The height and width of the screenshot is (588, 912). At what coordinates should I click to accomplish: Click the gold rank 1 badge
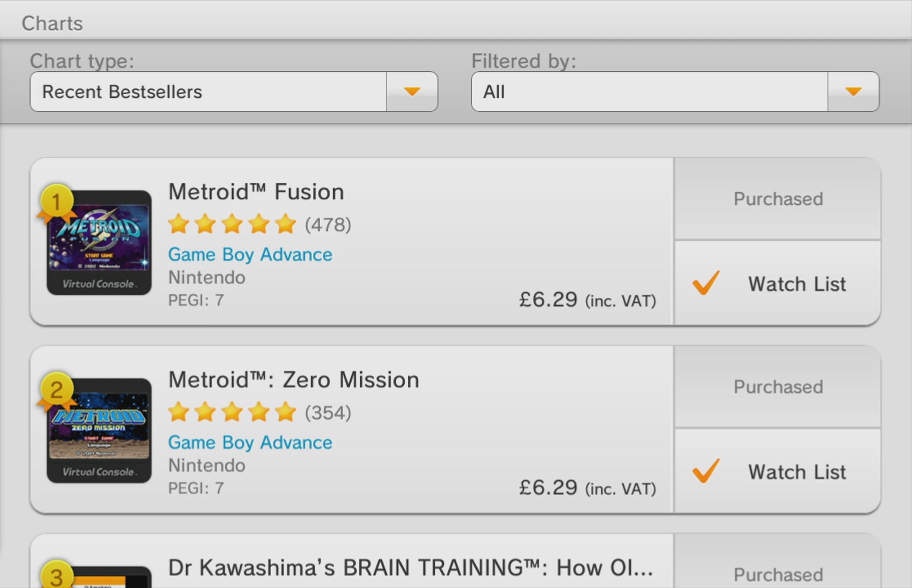point(56,202)
